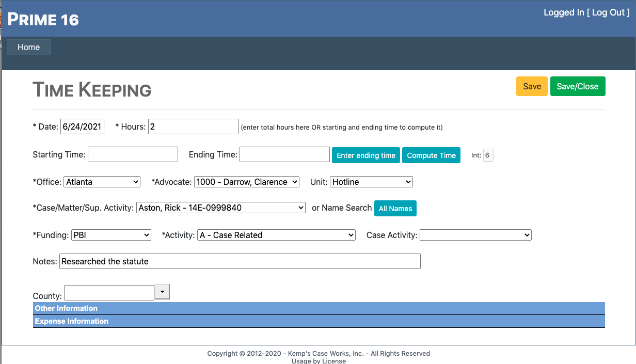Expand the Expense Information section

click(71, 321)
